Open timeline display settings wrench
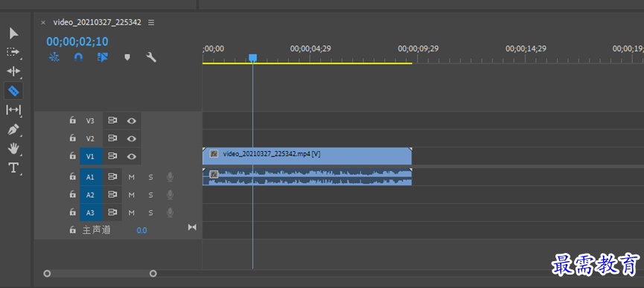The width and height of the screenshot is (644, 288). pyautogui.click(x=151, y=57)
